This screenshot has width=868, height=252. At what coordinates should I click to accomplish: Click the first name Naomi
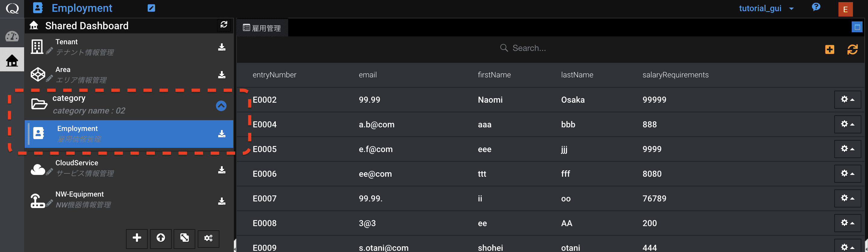[x=490, y=100]
